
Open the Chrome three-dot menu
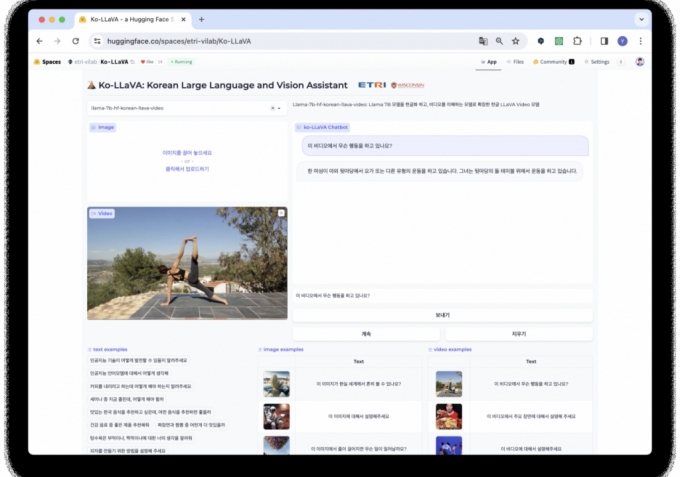tap(641, 41)
